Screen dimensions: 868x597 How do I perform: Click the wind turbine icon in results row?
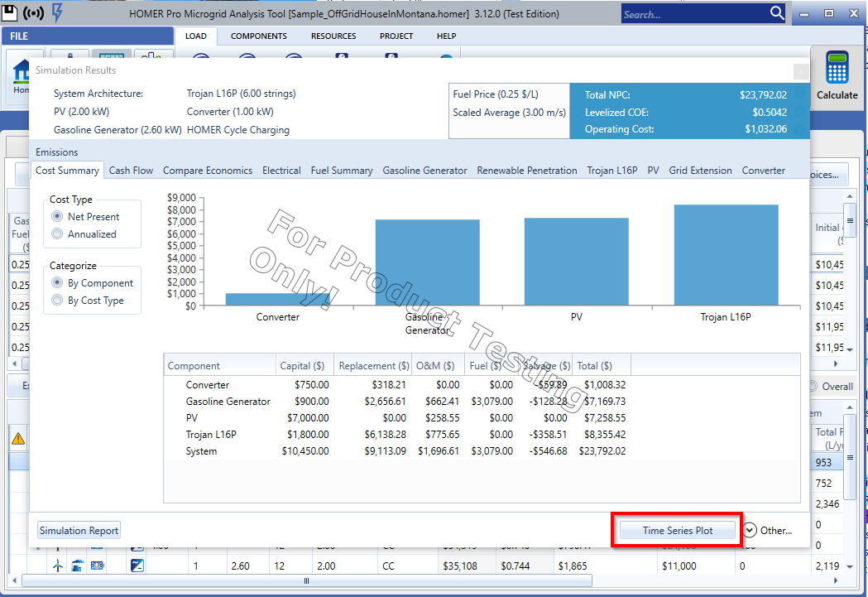[x=58, y=566]
